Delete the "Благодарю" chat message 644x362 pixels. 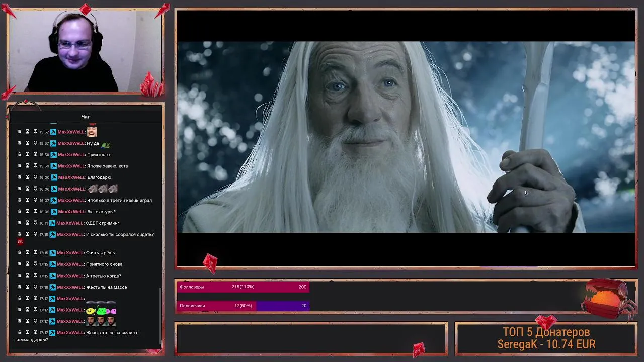[20, 177]
